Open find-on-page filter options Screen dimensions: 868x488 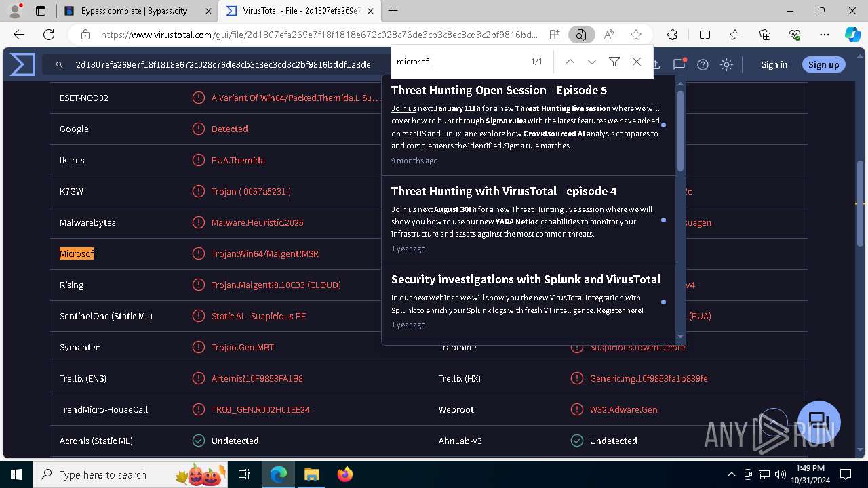pyautogui.click(x=614, y=62)
